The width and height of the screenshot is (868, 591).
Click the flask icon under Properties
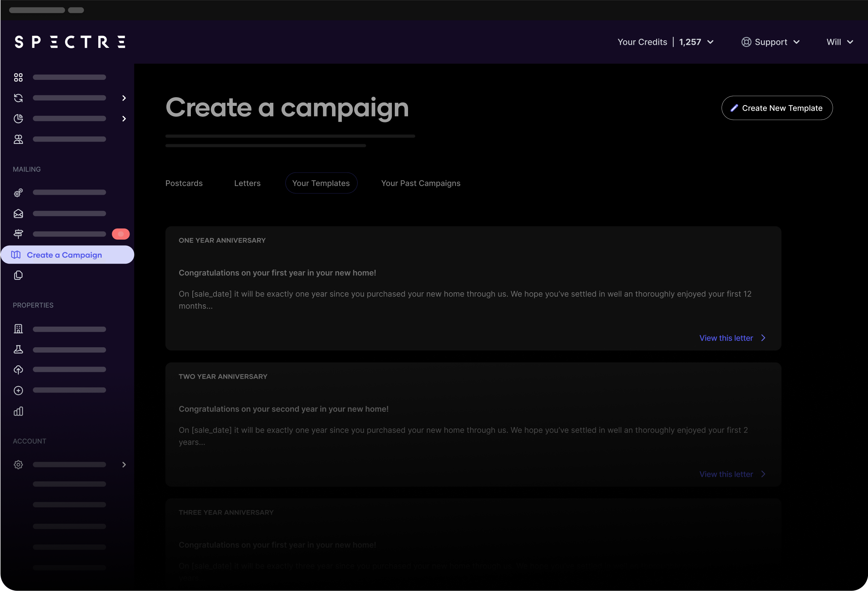pyautogui.click(x=18, y=349)
